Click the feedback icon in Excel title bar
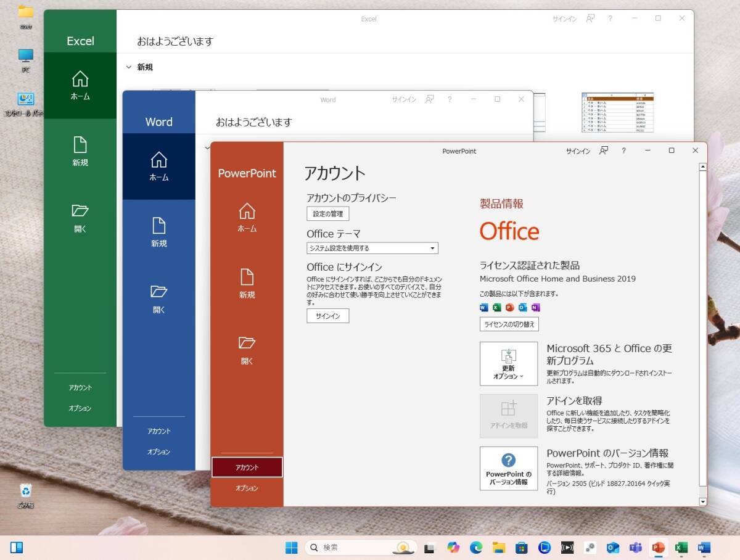 (x=590, y=19)
